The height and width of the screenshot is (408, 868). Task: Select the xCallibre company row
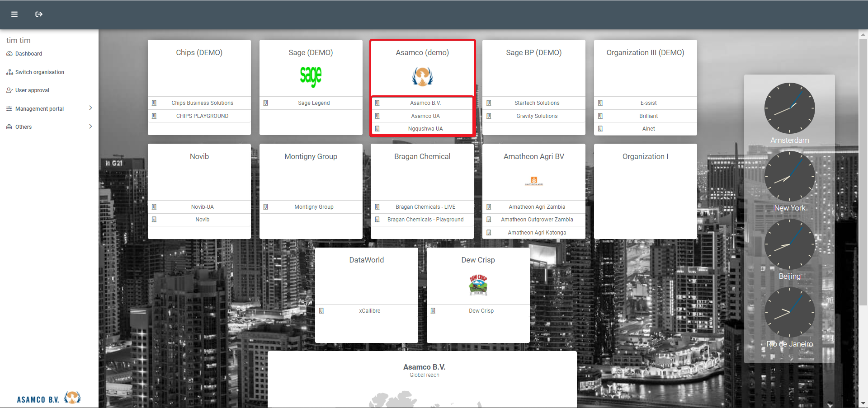tap(367, 311)
